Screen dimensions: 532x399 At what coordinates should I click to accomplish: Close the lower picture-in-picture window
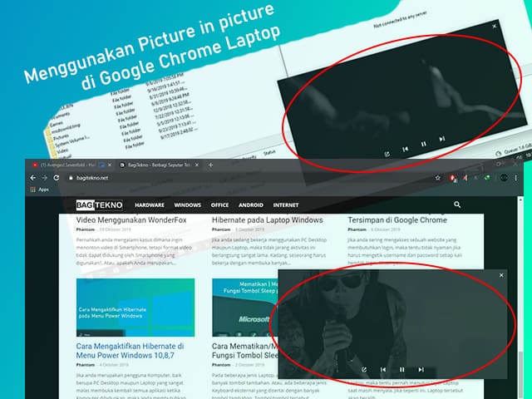(x=501, y=275)
